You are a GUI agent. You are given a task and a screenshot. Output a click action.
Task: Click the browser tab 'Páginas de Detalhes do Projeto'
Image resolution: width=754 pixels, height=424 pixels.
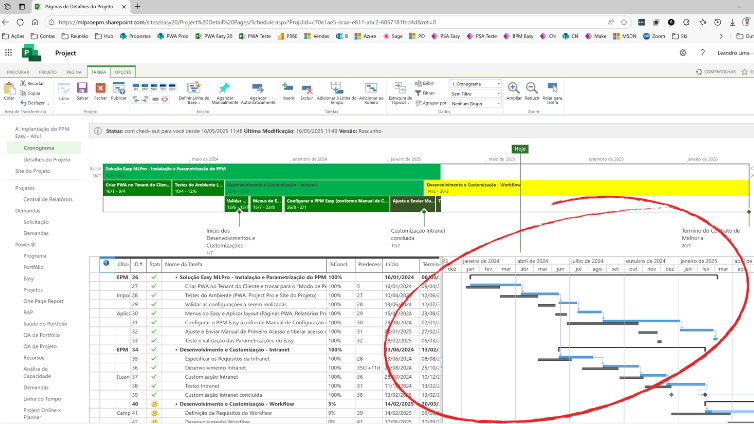[80, 7]
